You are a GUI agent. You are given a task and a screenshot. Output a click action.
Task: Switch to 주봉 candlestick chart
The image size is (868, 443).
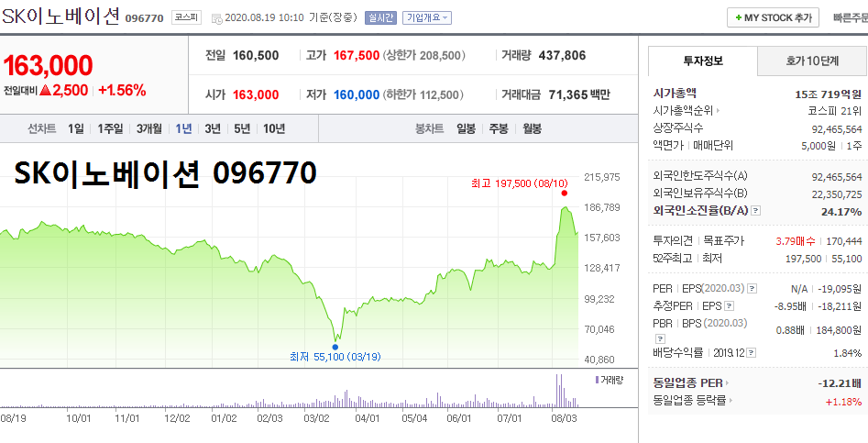(499, 129)
